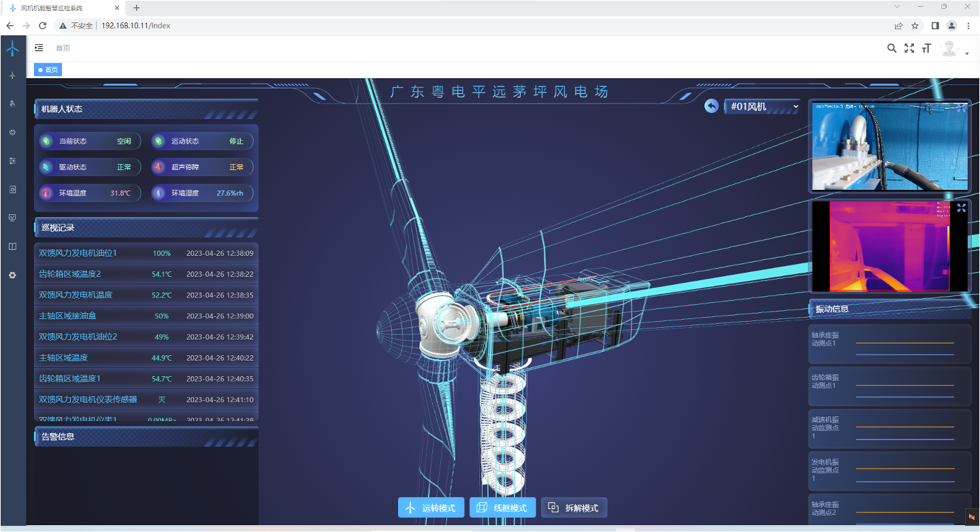
Task: Click the blue back arrow beside the turbine selector
Action: (712, 106)
